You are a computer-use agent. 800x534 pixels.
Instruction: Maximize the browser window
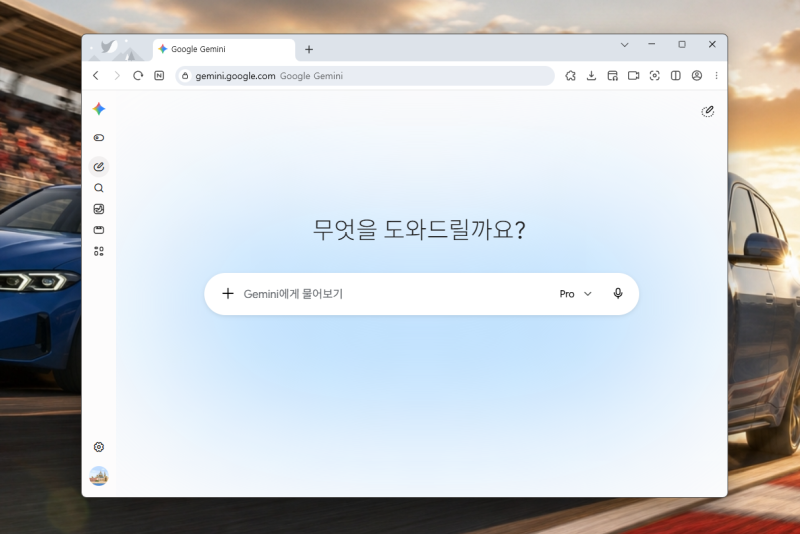[x=682, y=44]
